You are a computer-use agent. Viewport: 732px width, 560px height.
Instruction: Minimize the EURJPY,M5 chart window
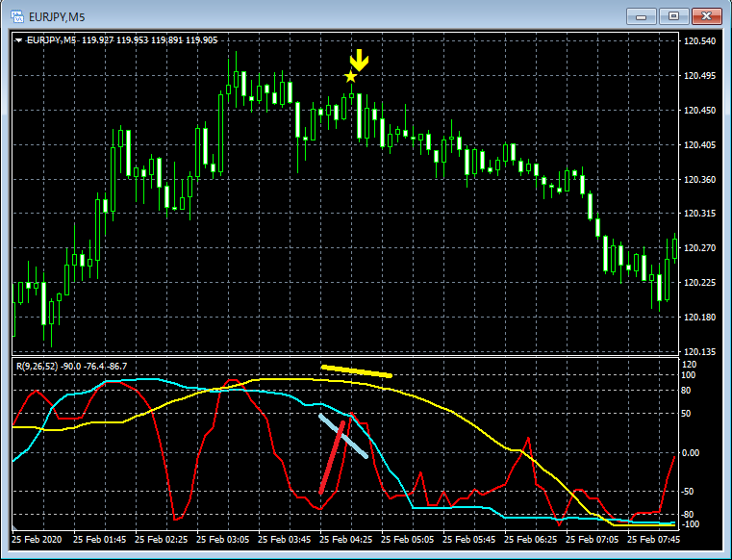pyautogui.click(x=641, y=16)
